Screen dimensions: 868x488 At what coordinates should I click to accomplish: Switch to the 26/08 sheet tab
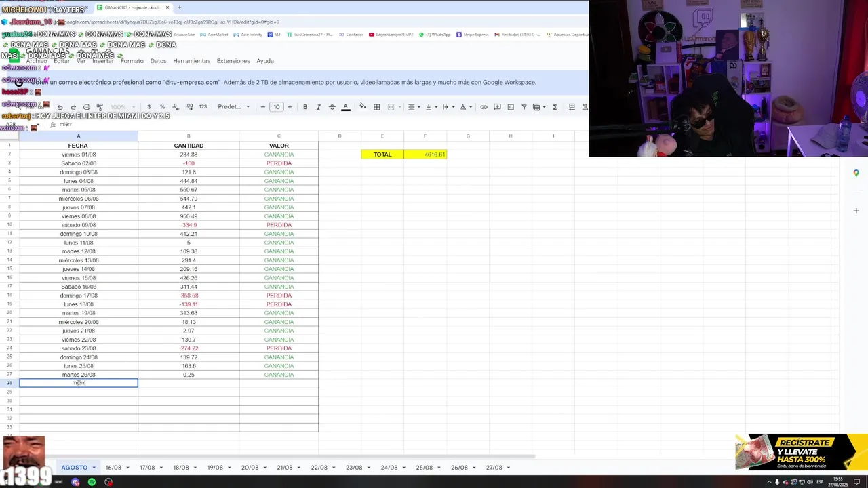(x=459, y=468)
